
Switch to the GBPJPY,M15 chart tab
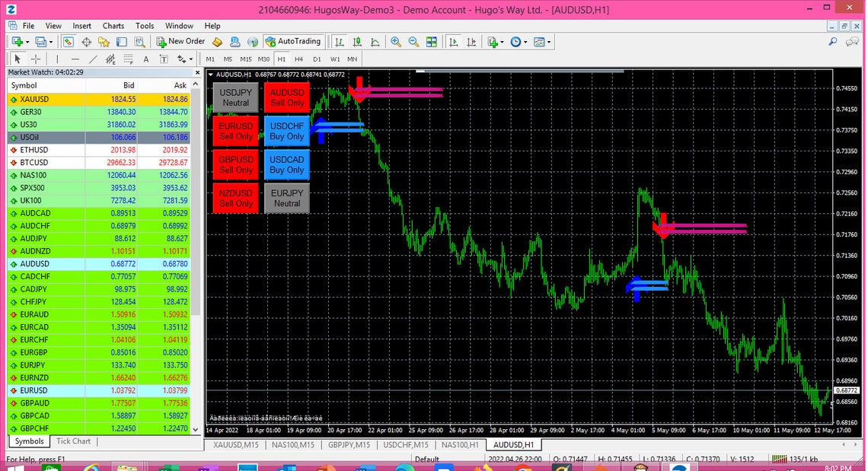349,444
